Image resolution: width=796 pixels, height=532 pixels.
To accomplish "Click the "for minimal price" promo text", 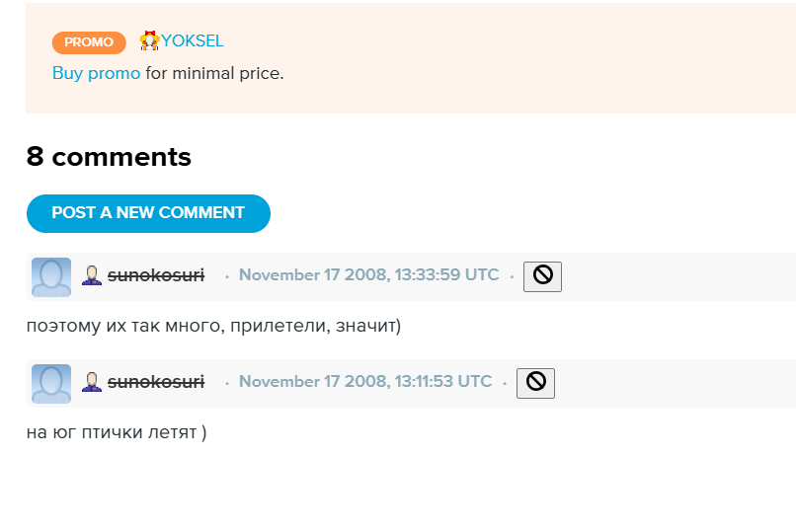I will [x=214, y=73].
